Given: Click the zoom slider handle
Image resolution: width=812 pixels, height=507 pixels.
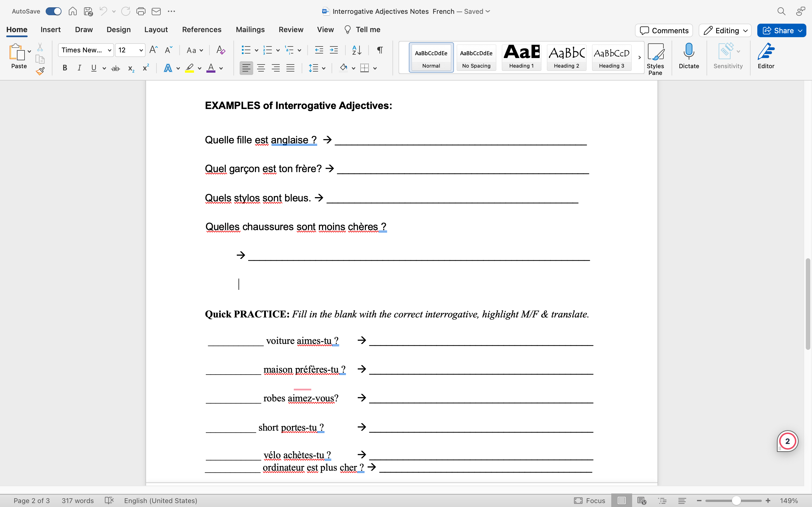Looking at the screenshot, I should click(736, 501).
